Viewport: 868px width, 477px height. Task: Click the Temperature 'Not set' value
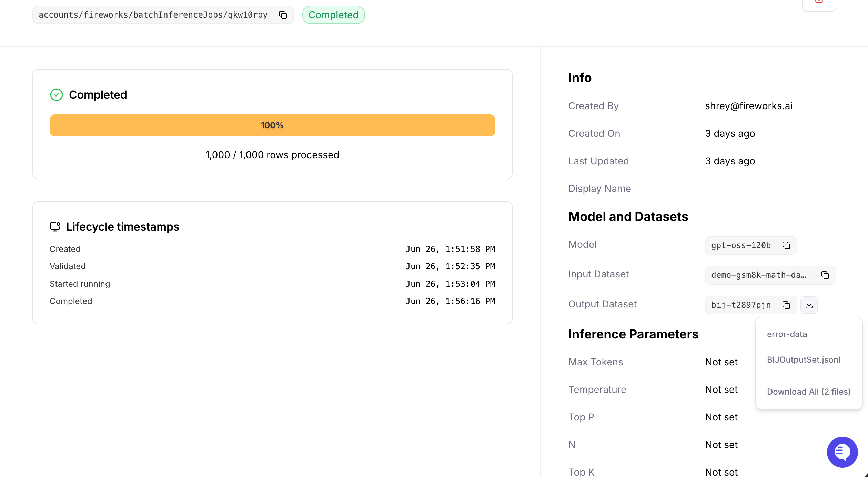coord(721,389)
